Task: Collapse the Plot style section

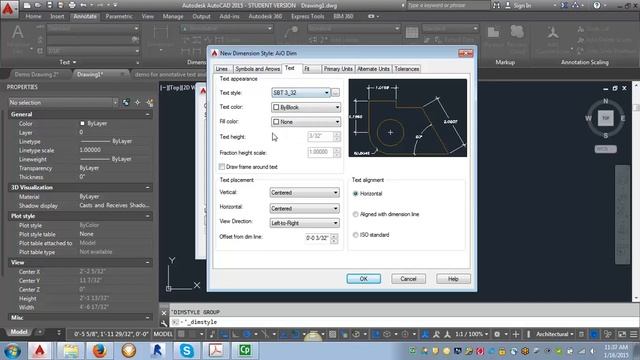Action: (x=147, y=216)
